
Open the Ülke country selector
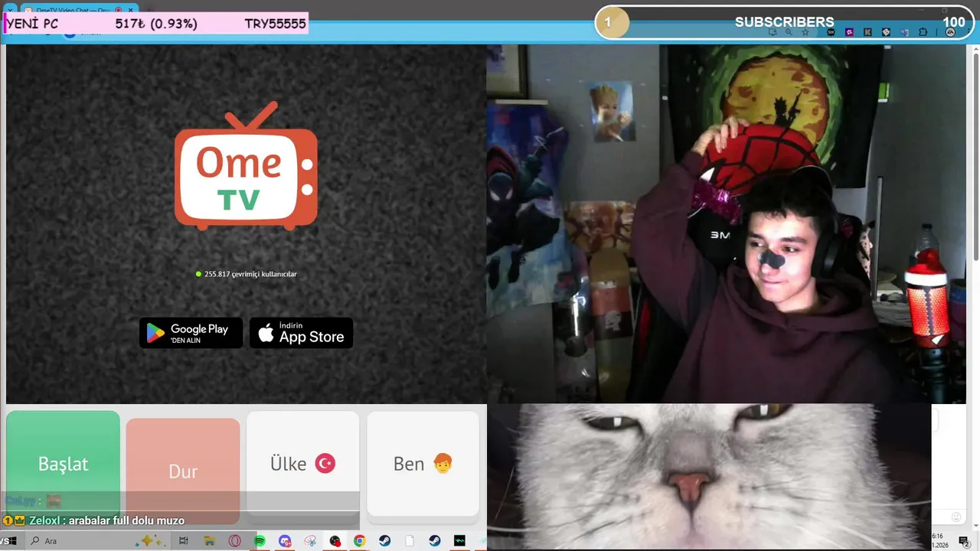302,463
